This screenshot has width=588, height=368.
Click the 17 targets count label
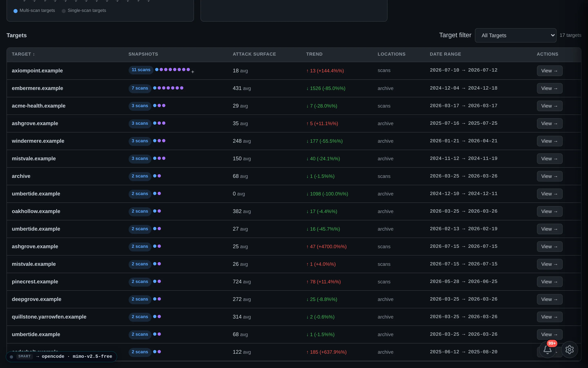570,35
